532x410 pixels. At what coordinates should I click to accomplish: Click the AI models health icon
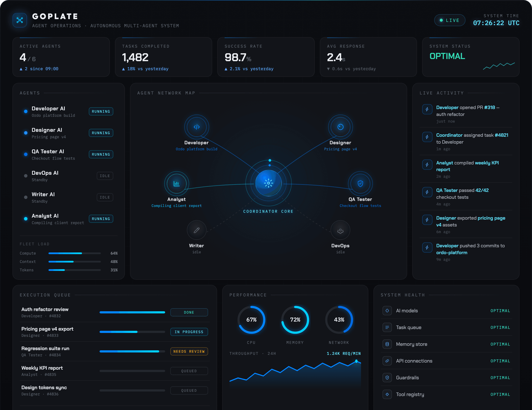[x=387, y=311]
